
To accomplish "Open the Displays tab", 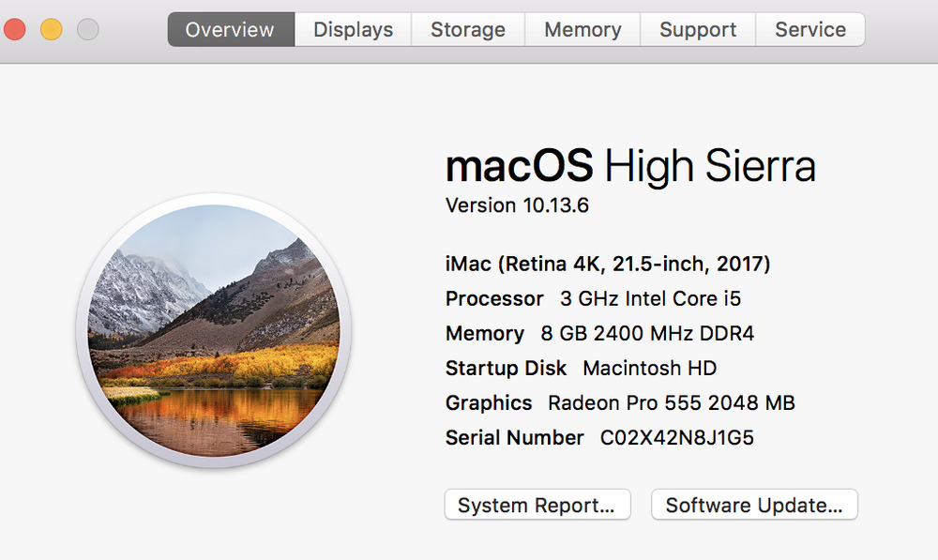I will coord(353,29).
